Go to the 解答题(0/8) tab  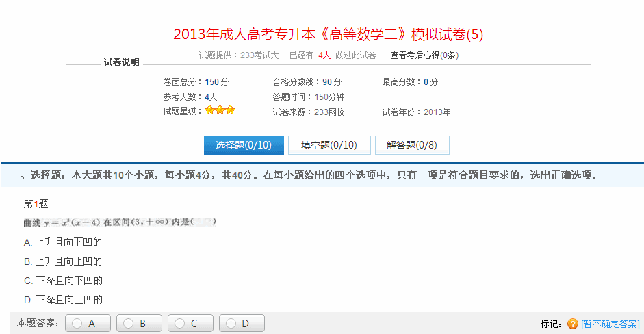point(411,145)
